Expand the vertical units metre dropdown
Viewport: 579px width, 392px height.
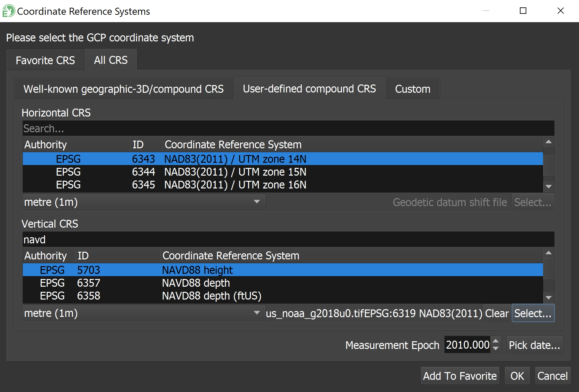click(x=144, y=313)
